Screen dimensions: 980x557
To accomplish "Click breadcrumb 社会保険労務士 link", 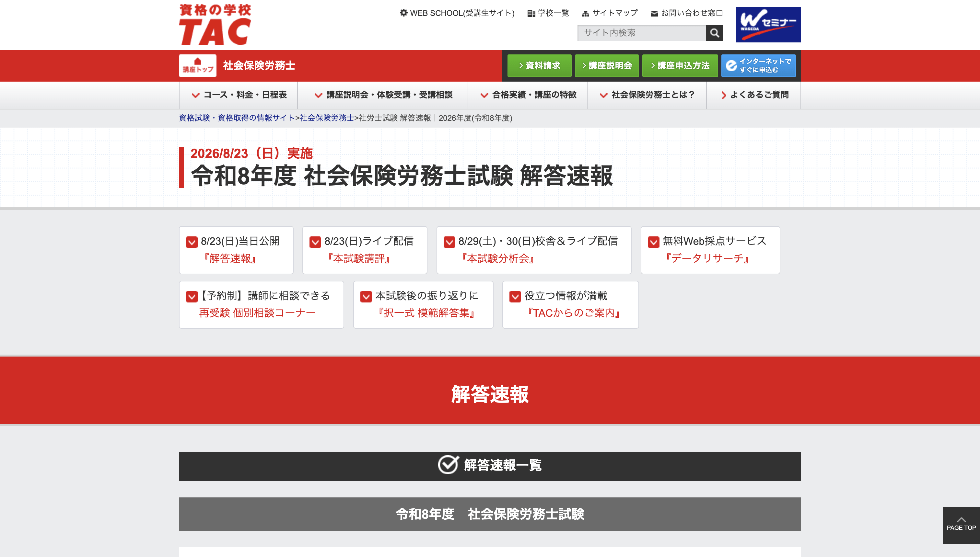I will tap(327, 118).
